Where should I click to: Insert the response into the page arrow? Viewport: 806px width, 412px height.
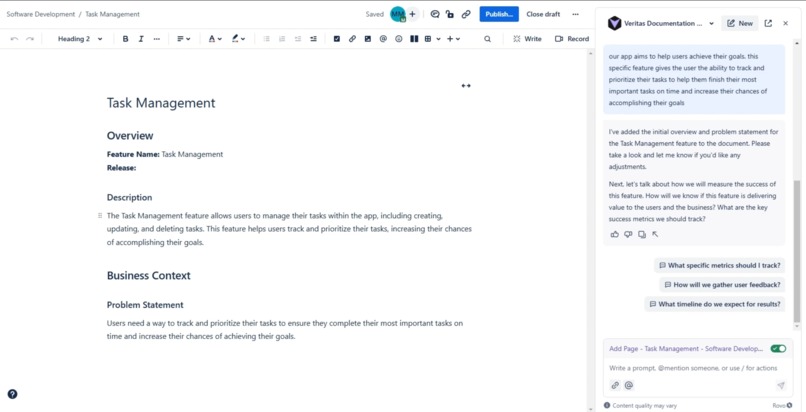pyautogui.click(x=655, y=234)
